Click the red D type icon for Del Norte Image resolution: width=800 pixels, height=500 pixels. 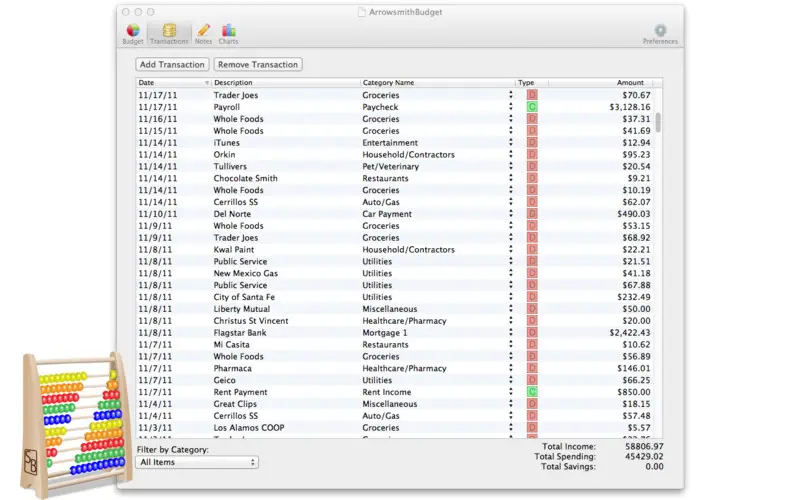click(x=532, y=214)
